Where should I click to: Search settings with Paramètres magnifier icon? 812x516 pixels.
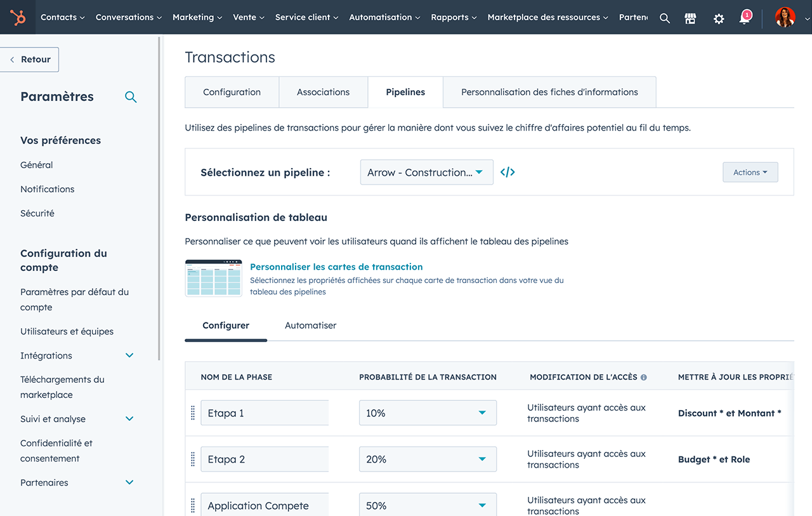[x=131, y=97]
